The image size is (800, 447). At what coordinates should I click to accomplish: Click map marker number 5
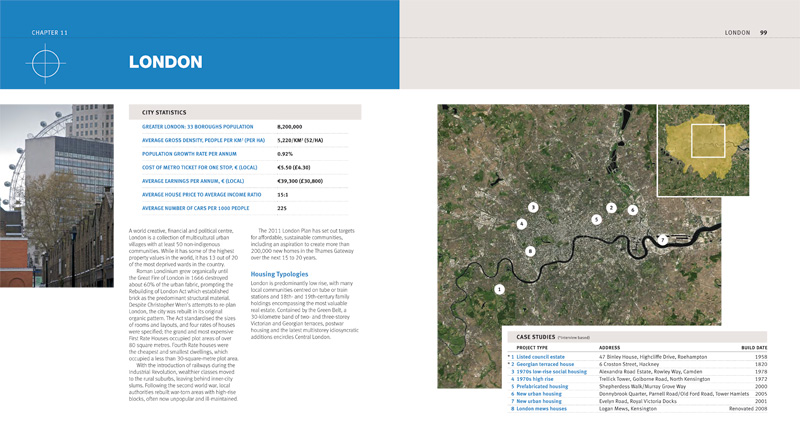coord(596,219)
